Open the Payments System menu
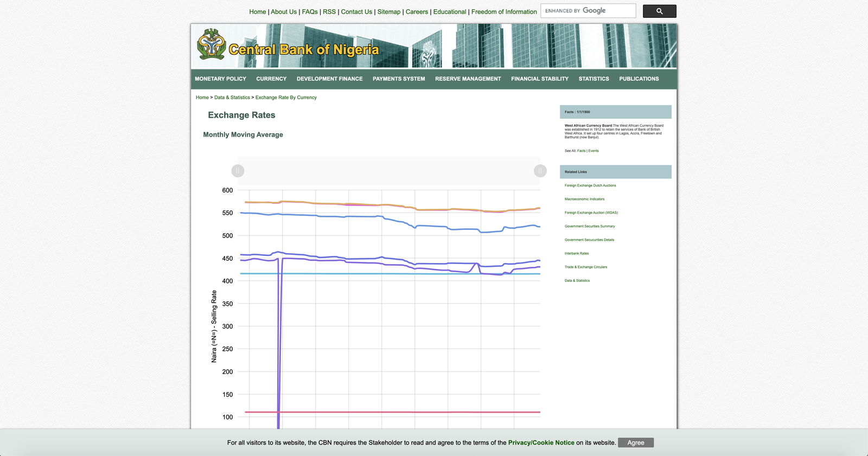This screenshot has width=868, height=456. point(399,79)
